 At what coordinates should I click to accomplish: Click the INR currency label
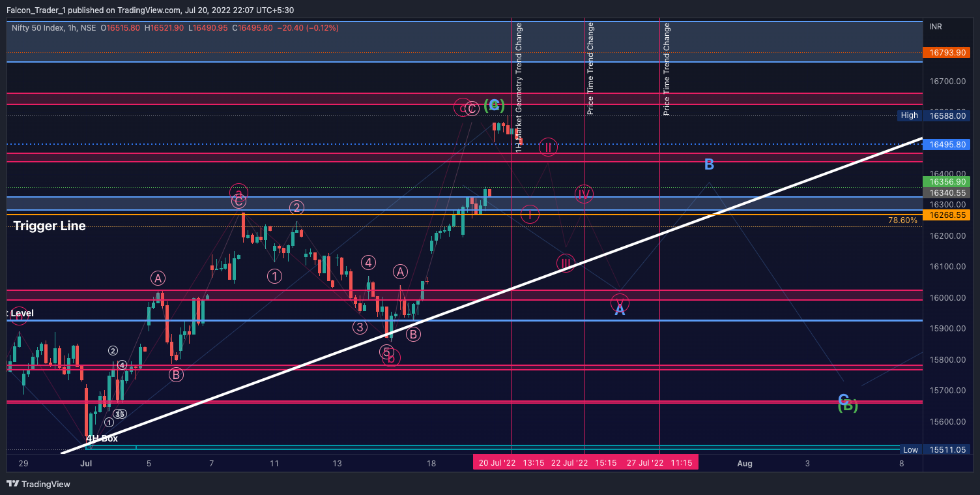936,27
